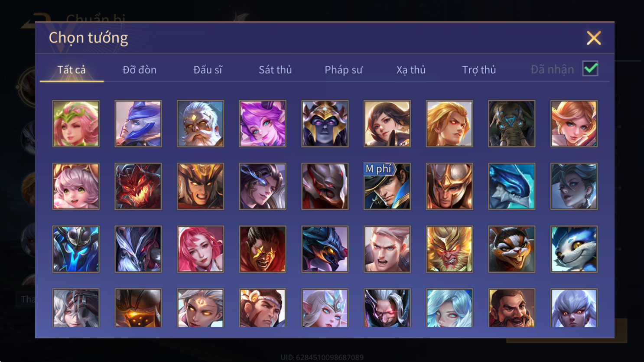This screenshot has width=644, height=362.
Task: Show the Pháp sư hero category
Action: click(x=343, y=70)
